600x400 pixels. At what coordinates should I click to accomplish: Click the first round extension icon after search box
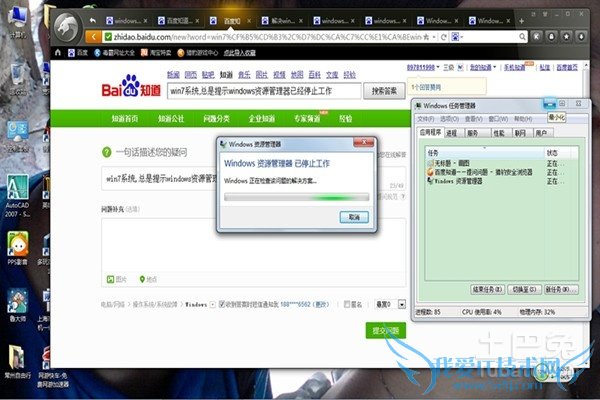[536, 37]
